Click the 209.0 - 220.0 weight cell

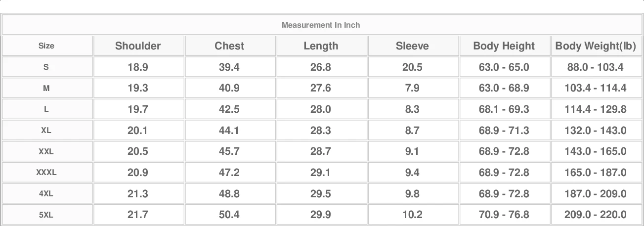tap(596, 215)
